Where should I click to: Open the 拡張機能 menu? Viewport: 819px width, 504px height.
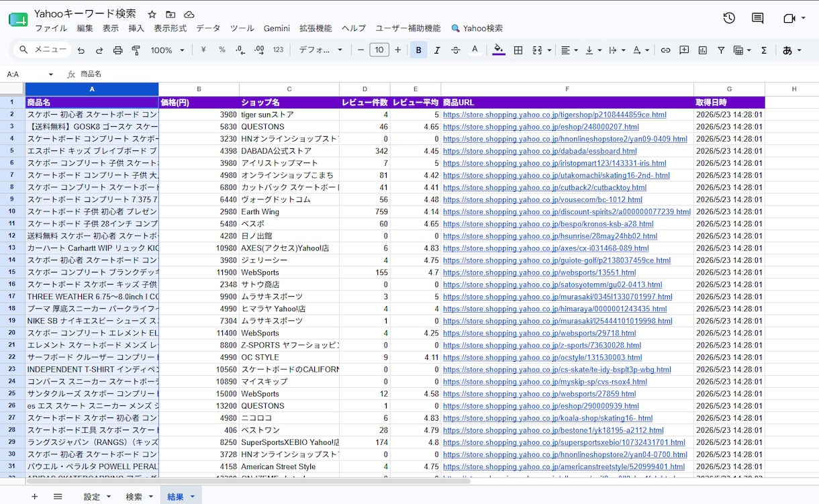[x=316, y=28]
